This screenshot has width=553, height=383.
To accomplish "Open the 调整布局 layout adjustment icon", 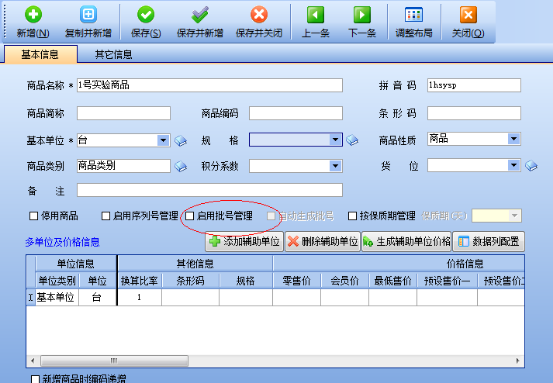I will (x=414, y=14).
